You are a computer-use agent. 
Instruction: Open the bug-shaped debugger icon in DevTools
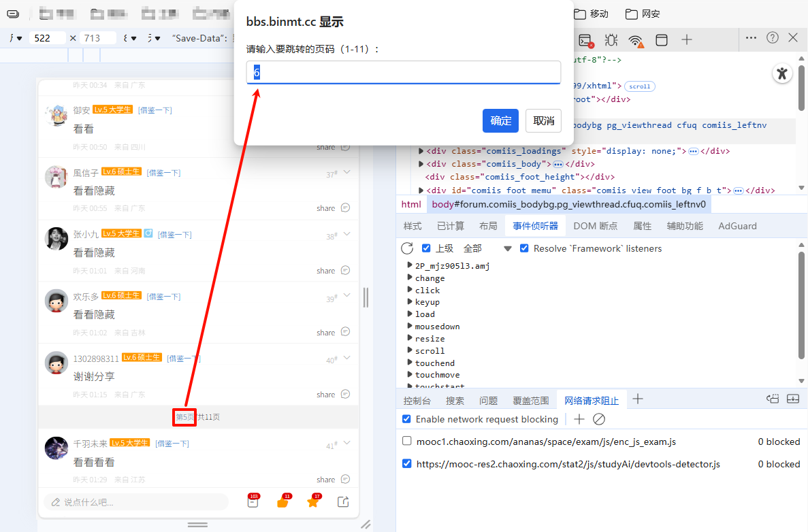tap(611, 39)
